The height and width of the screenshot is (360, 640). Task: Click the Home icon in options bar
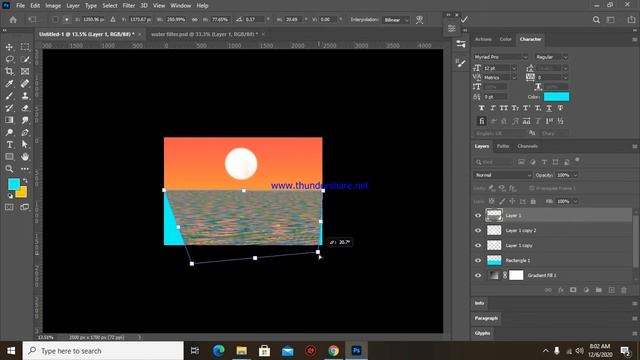[x=13, y=20]
